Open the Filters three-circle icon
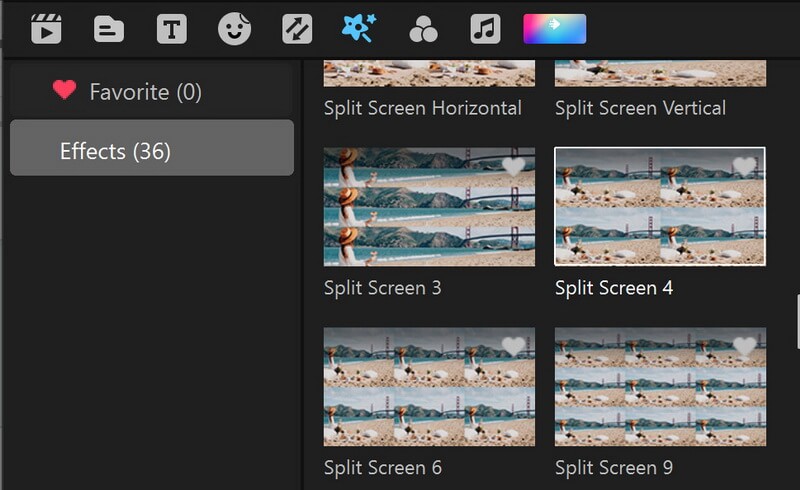The height and width of the screenshot is (490, 800). point(423,29)
